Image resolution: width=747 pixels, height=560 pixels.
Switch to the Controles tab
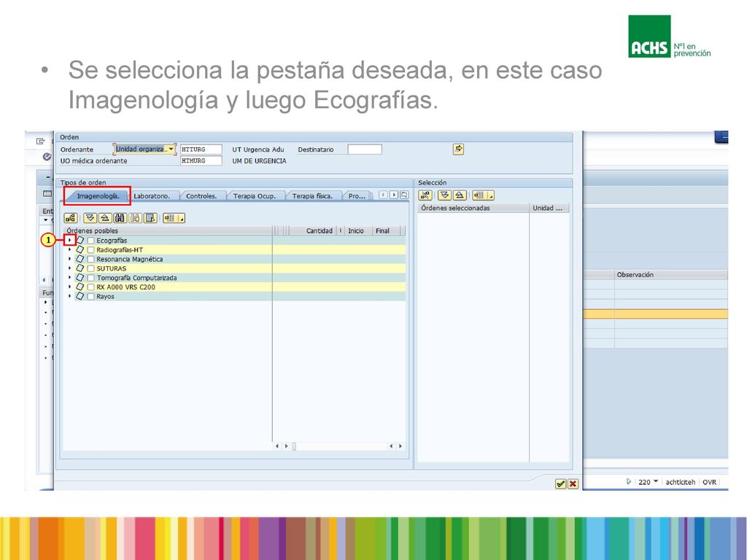click(201, 195)
